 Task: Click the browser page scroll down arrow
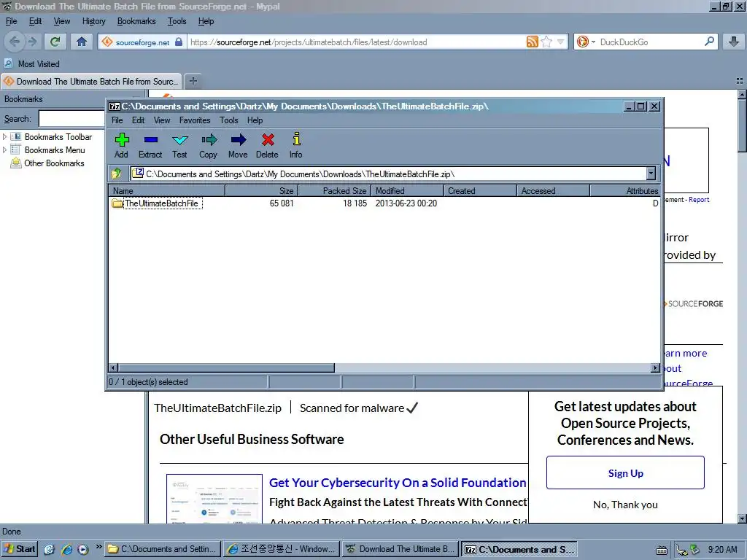[x=742, y=518]
